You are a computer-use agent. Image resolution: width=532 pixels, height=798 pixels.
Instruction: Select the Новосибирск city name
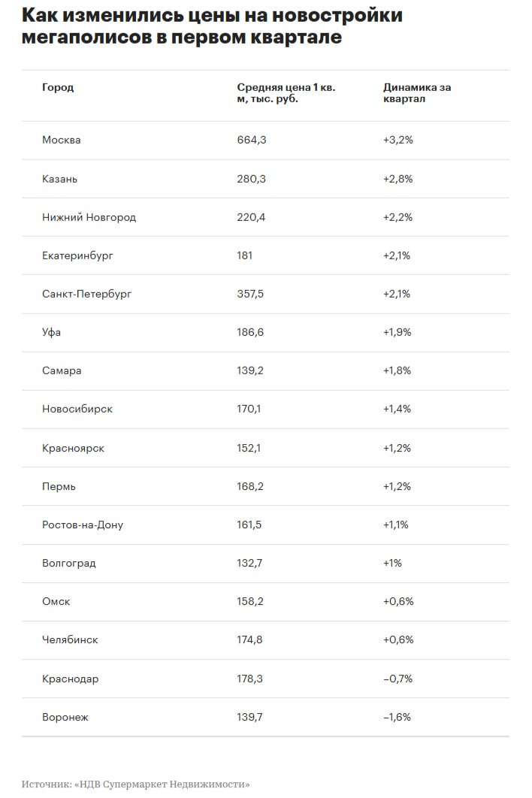click(x=77, y=410)
